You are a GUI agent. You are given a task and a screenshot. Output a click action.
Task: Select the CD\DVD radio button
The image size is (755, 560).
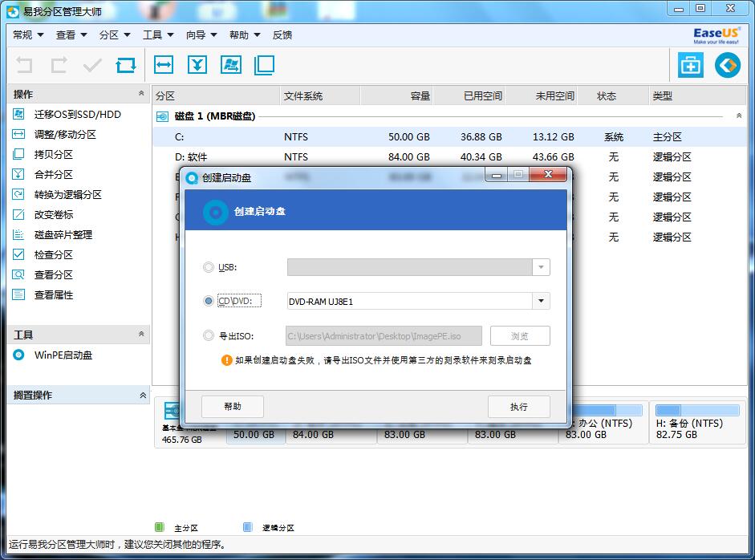pyautogui.click(x=209, y=301)
